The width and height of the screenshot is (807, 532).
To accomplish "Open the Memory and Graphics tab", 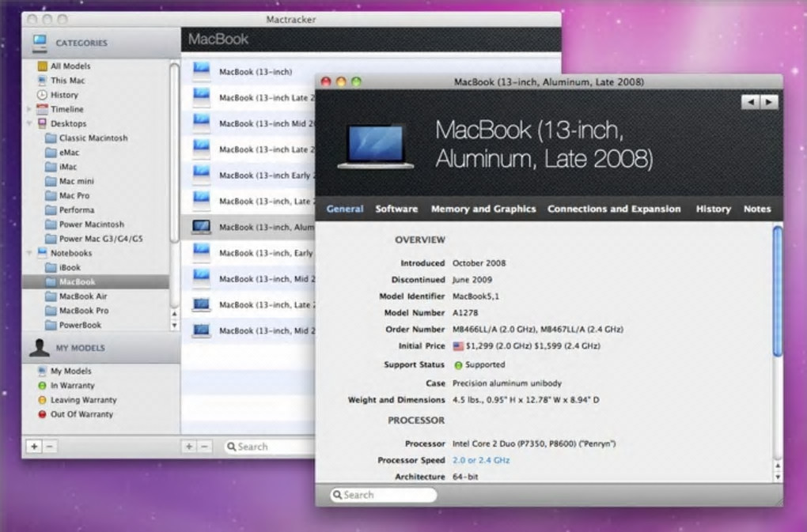I will coord(483,209).
